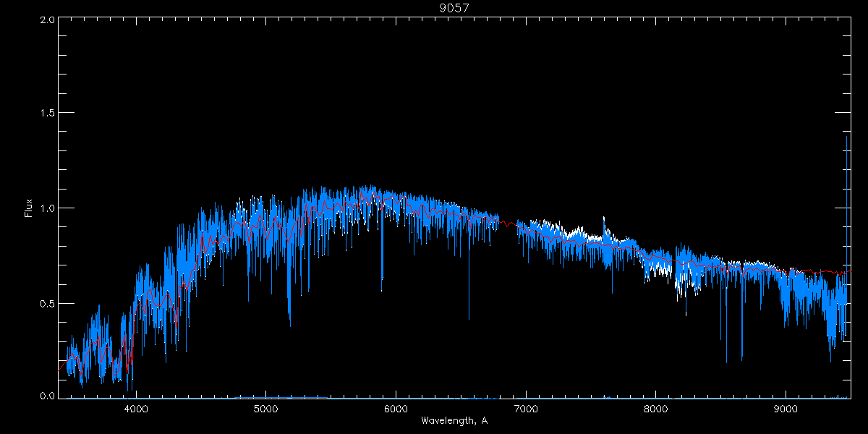The image size is (868, 434).
Task: Click the 1.0 flux tick label
Action: [x=47, y=208]
